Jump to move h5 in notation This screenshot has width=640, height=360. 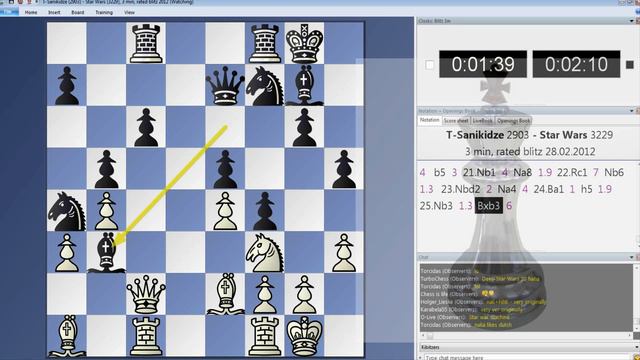587,189
